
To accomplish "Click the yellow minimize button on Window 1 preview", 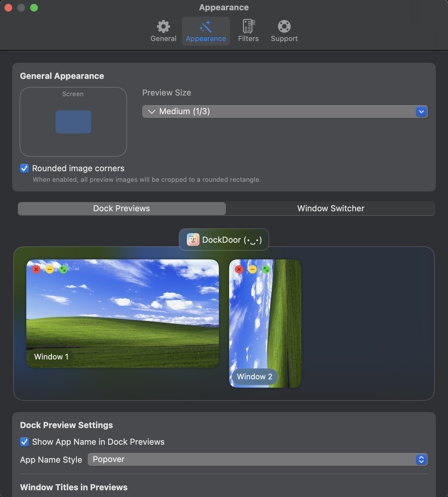I will tap(50, 269).
